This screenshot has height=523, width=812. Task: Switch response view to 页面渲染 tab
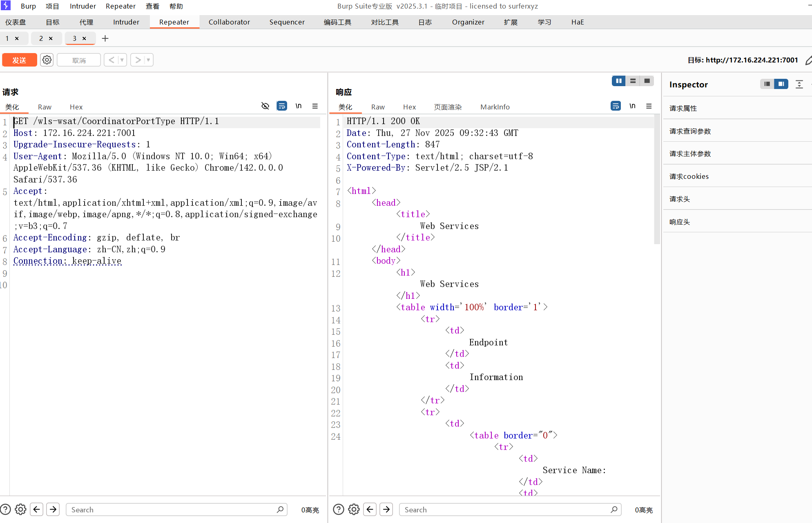tap(448, 107)
